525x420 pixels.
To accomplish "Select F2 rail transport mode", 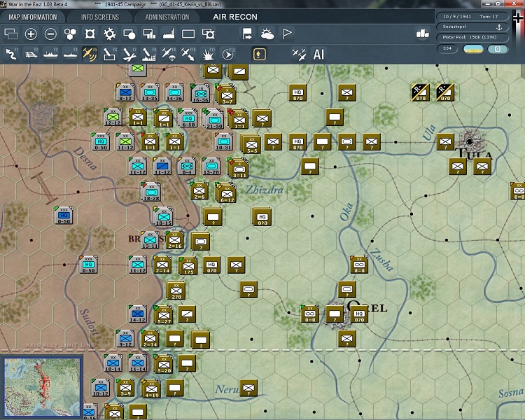I will (x=31, y=54).
